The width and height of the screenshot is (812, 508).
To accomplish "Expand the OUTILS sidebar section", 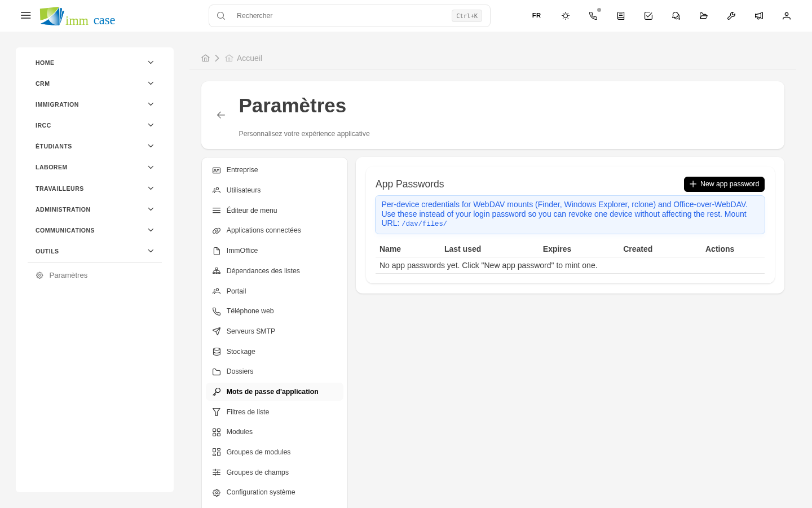I will pos(95,251).
